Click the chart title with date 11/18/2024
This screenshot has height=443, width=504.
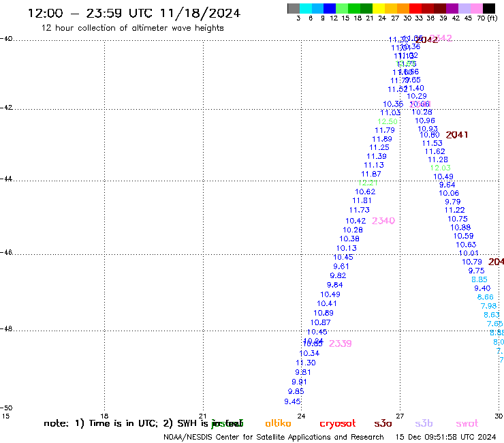(134, 13)
